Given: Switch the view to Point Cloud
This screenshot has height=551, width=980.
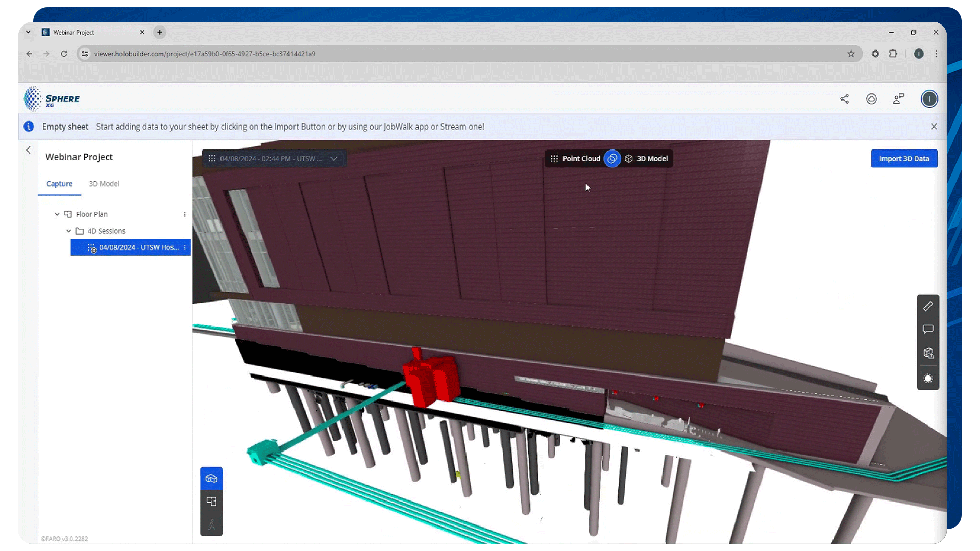Looking at the screenshot, I should [575, 159].
